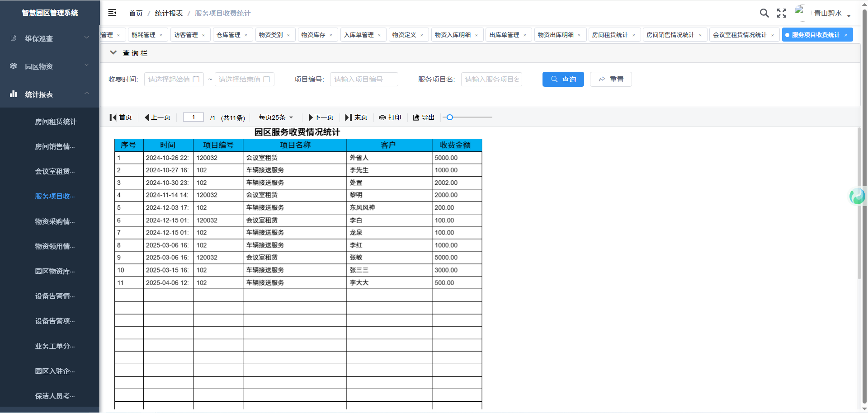Viewport: 868px width, 413px height.
Task: Open the 青山碧水 user dropdown
Action: (832, 14)
